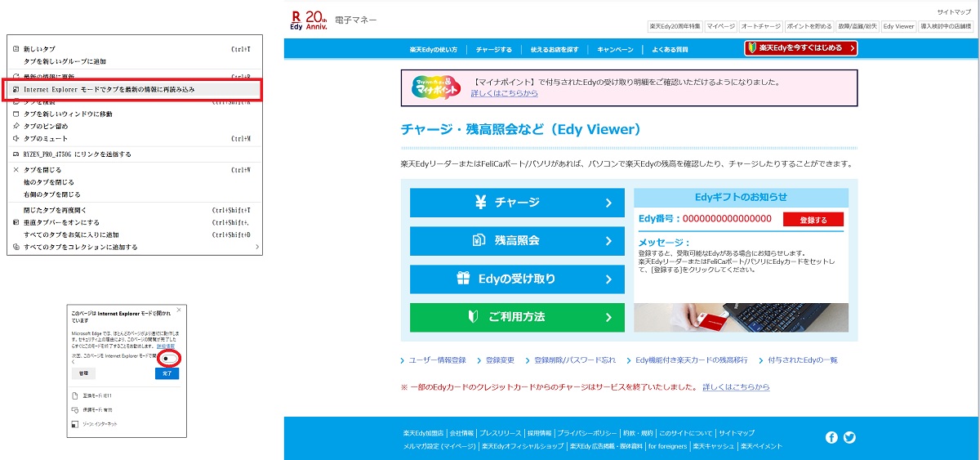
Task: Open 詳しくはこちらから in the red notice
Action: [x=736, y=386]
